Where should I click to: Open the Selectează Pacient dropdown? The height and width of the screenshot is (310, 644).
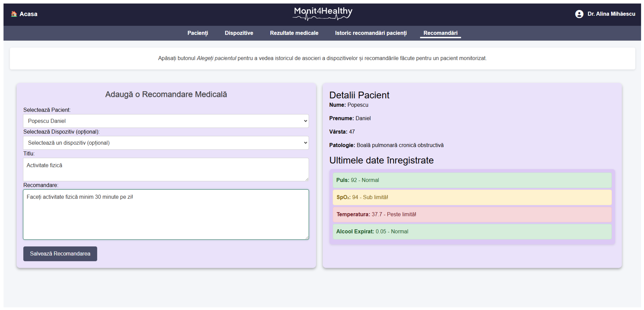pos(165,121)
